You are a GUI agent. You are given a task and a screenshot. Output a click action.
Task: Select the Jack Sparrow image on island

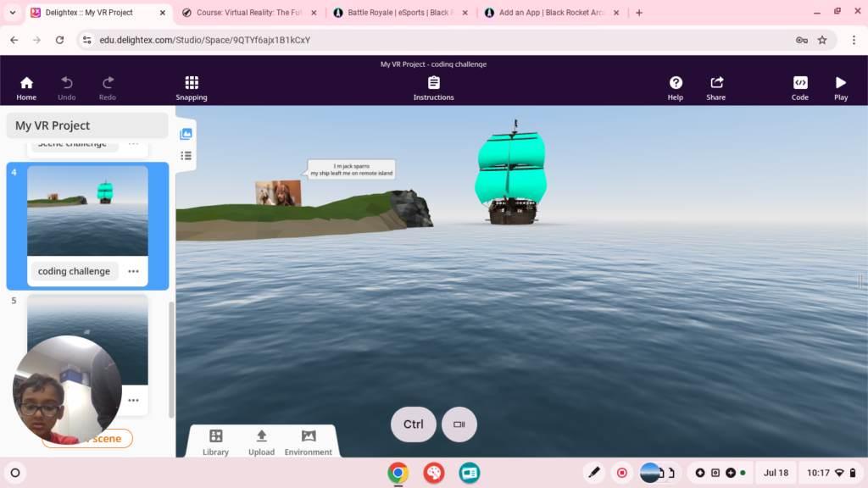coord(278,193)
